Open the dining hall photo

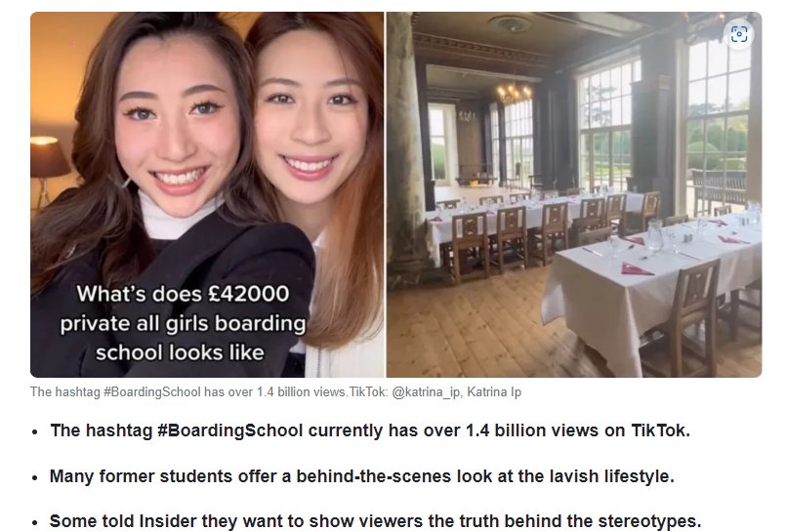(x=574, y=195)
